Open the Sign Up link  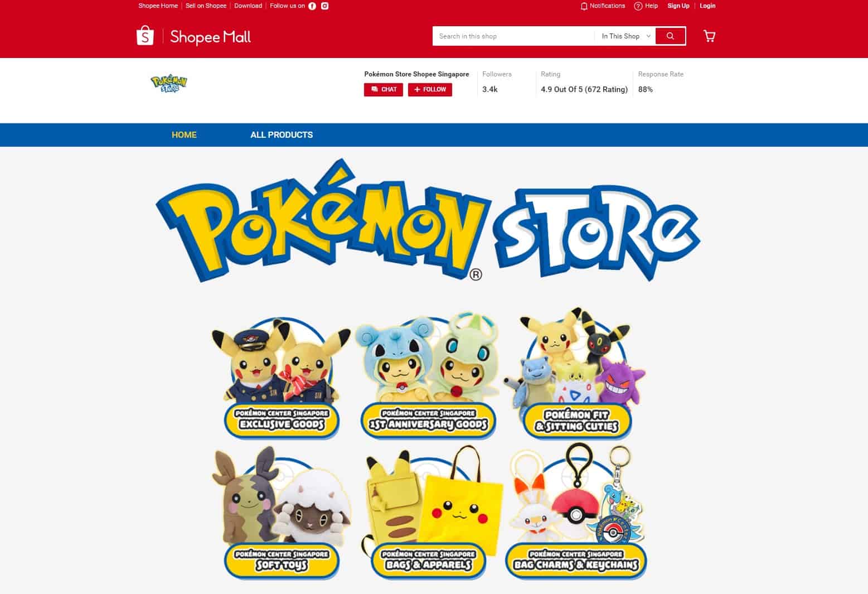point(678,6)
